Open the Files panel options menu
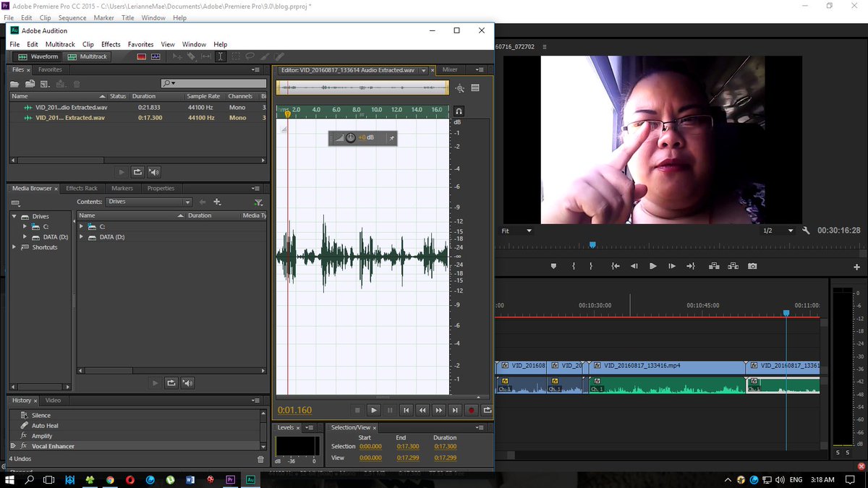 coord(255,70)
